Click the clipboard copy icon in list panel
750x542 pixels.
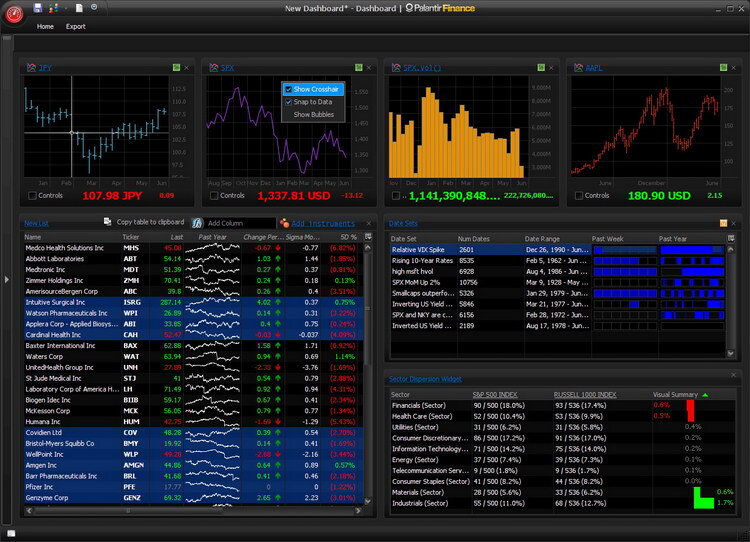[108, 221]
